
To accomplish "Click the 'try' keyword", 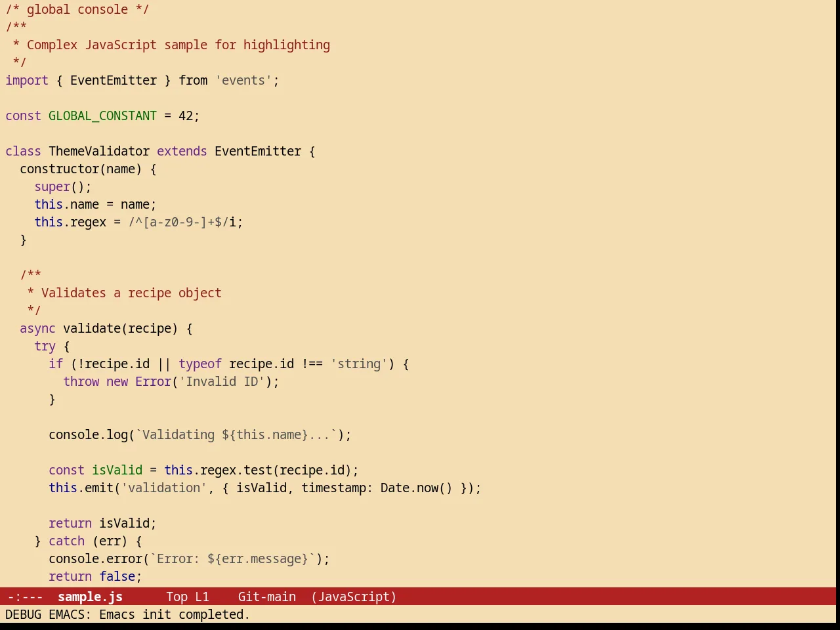I will (45, 346).
